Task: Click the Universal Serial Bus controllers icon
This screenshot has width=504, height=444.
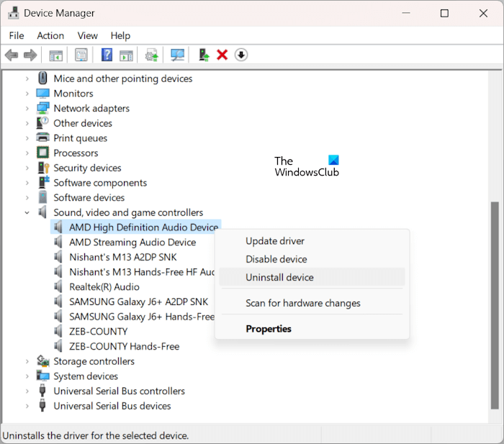Action: coord(42,391)
